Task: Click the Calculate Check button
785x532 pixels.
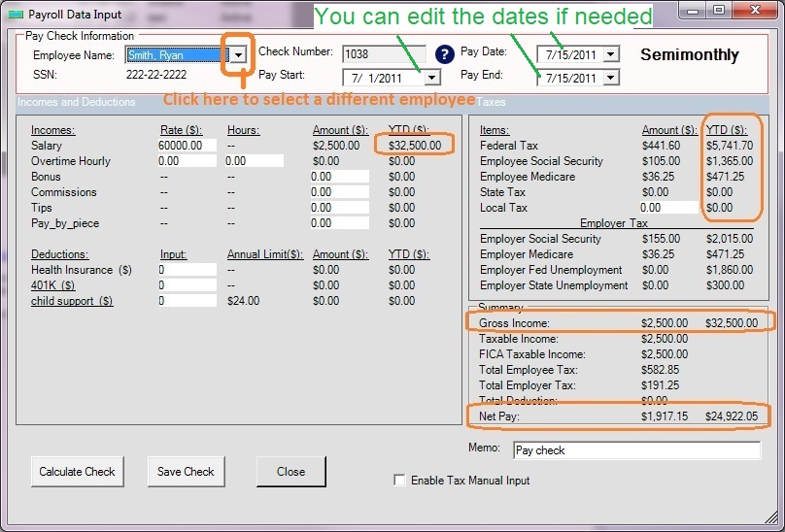Action: pyautogui.click(x=77, y=472)
